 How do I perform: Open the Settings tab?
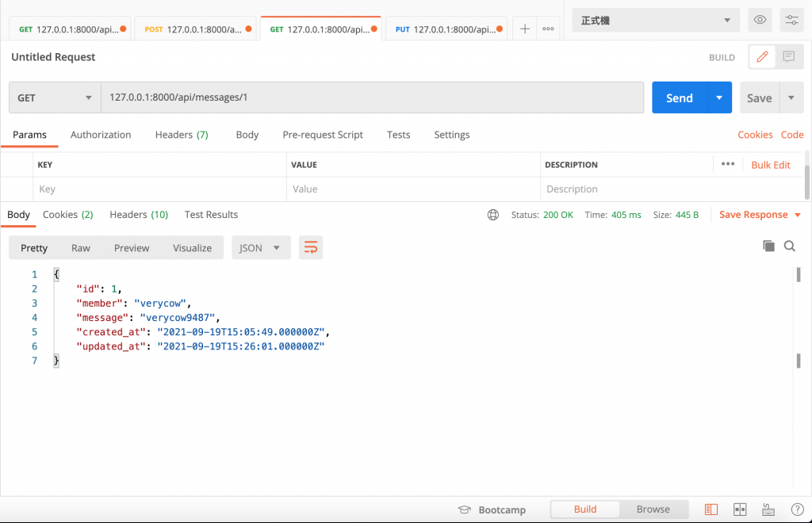[451, 135]
